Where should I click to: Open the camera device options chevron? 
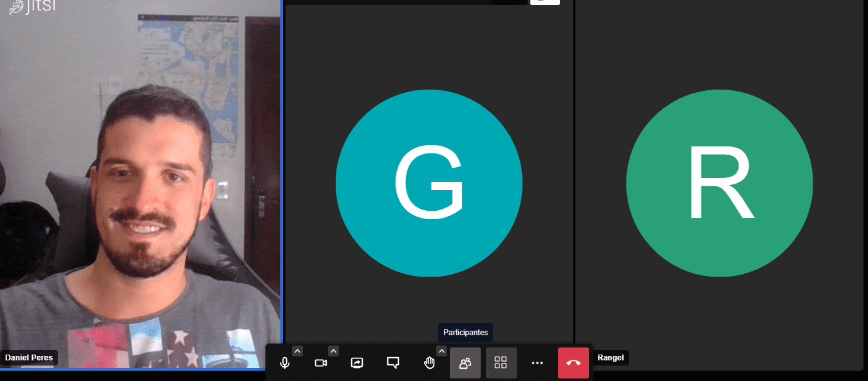[x=333, y=351]
